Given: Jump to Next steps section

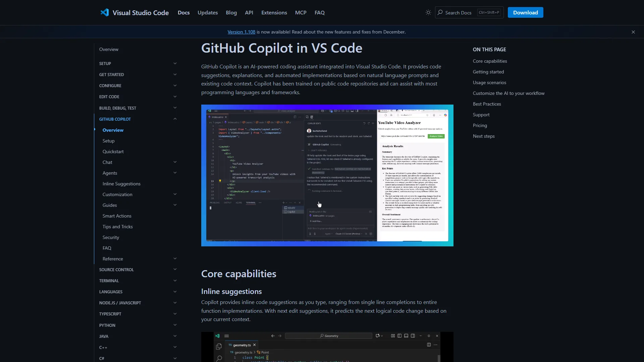Looking at the screenshot, I should 484,136.
